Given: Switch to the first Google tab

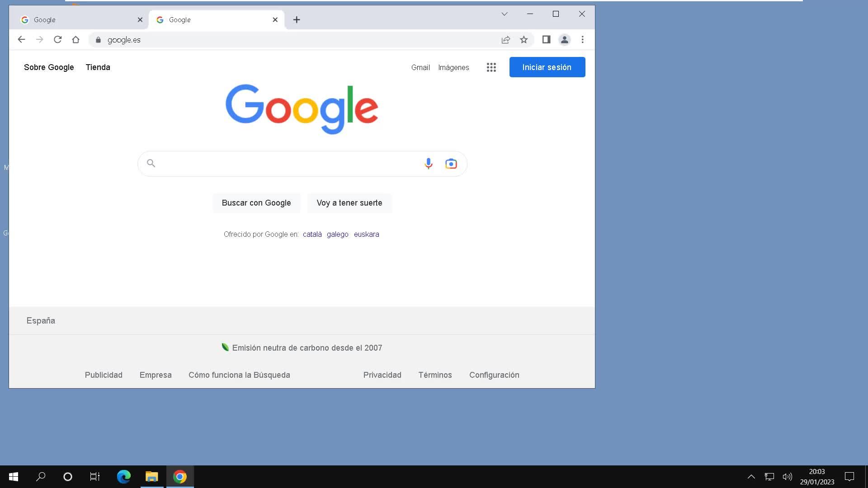Looking at the screenshot, I should pos(77,20).
